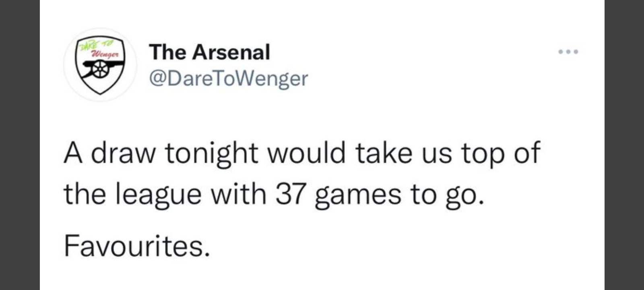Open the @DareToWenger handle link
644x290 pixels.
228,78
